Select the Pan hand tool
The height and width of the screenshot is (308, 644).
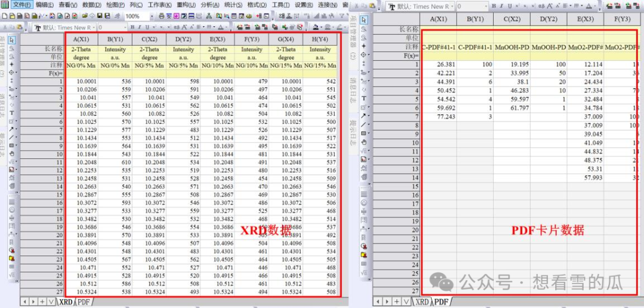(12, 153)
